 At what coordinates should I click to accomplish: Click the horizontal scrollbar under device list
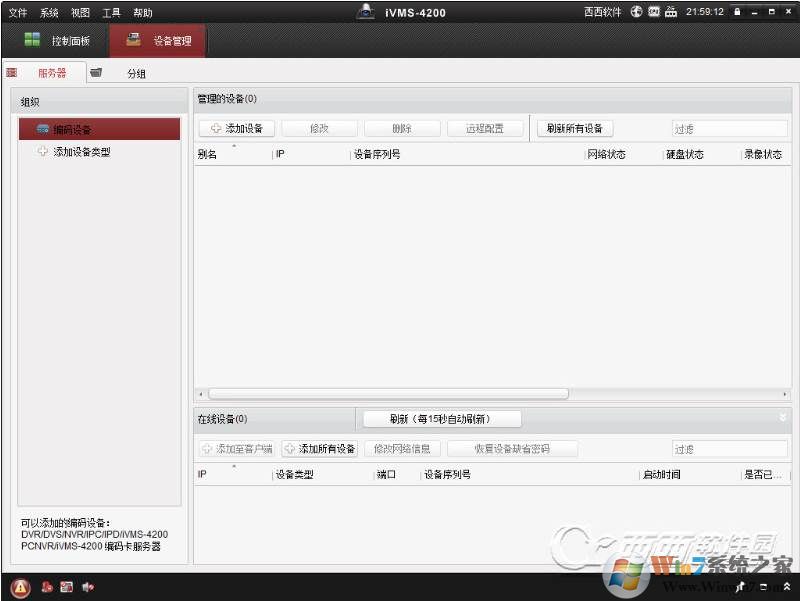[388, 394]
